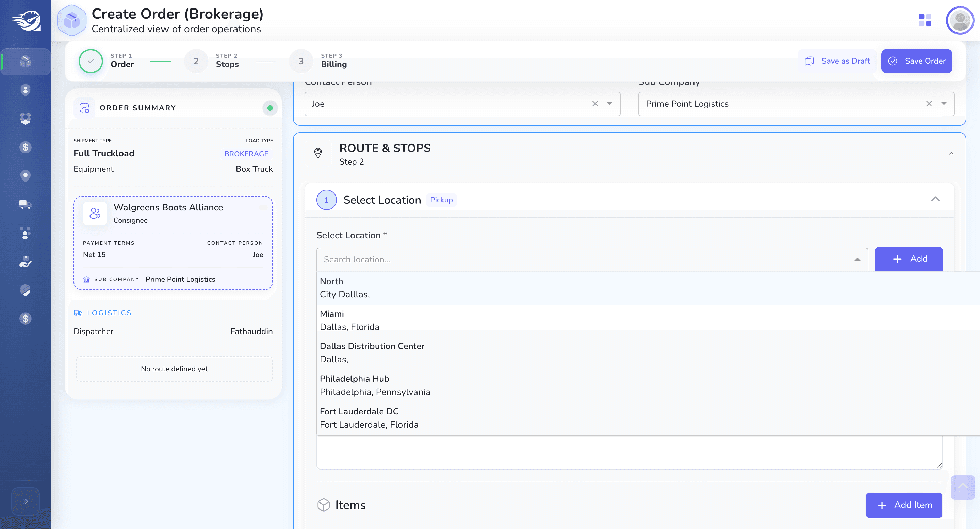Click the Create Order package header icon
The image size is (980, 529).
tap(71, 20)
